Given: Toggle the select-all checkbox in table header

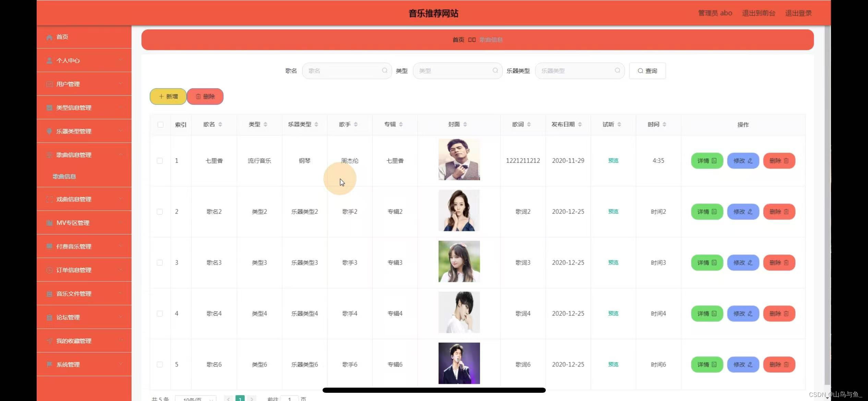Looking at the screenshot, I should pyautogui.click(x=160, y=125).
